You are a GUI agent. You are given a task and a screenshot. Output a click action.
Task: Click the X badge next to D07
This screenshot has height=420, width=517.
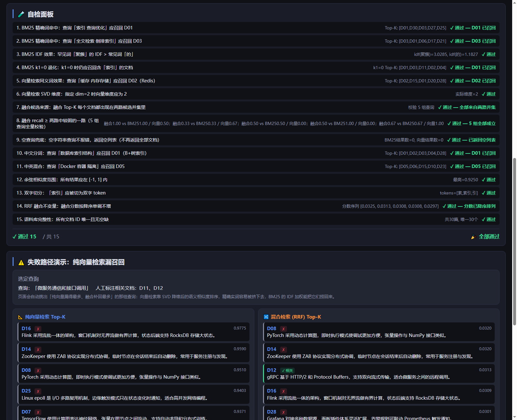[x=38, y=412]
